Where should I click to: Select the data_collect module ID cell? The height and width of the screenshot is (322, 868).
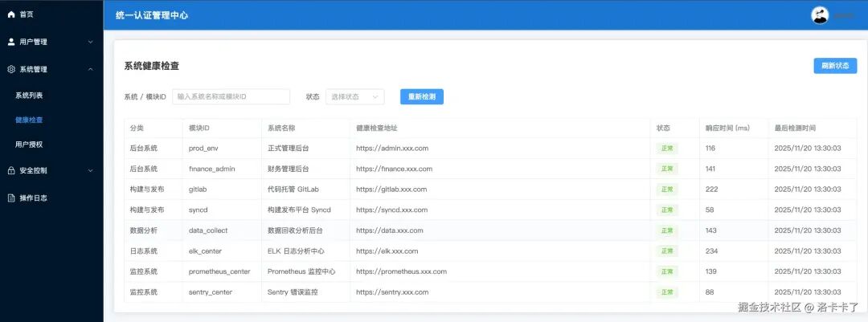coord(208,230)
